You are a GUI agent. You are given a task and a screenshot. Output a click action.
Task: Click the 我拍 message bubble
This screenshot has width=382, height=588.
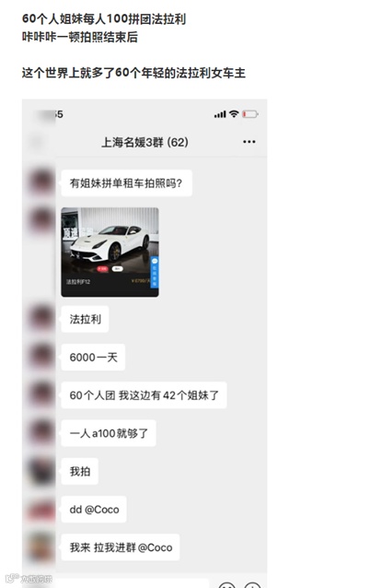[x=80, y=471]
